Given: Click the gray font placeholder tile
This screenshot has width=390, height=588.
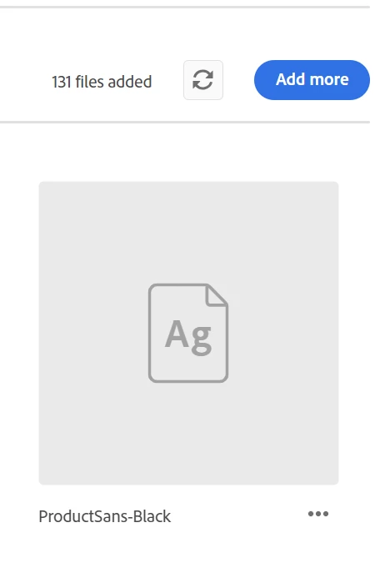Looking at the screenshot, I should 188,333.
